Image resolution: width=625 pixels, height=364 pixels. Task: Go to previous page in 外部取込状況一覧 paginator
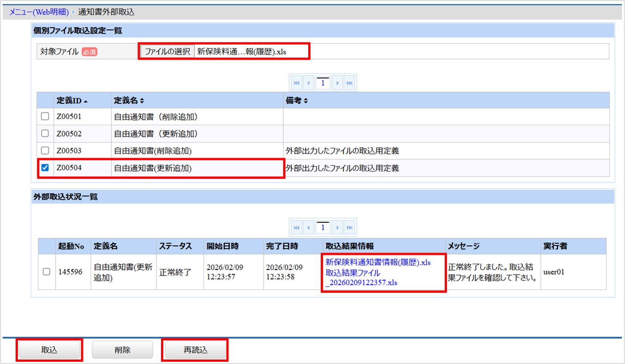point(308,228)
